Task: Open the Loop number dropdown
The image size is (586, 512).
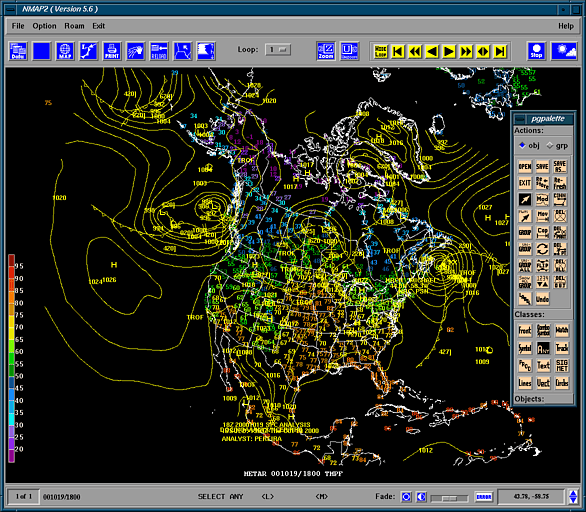Action: tap(277, 49)
